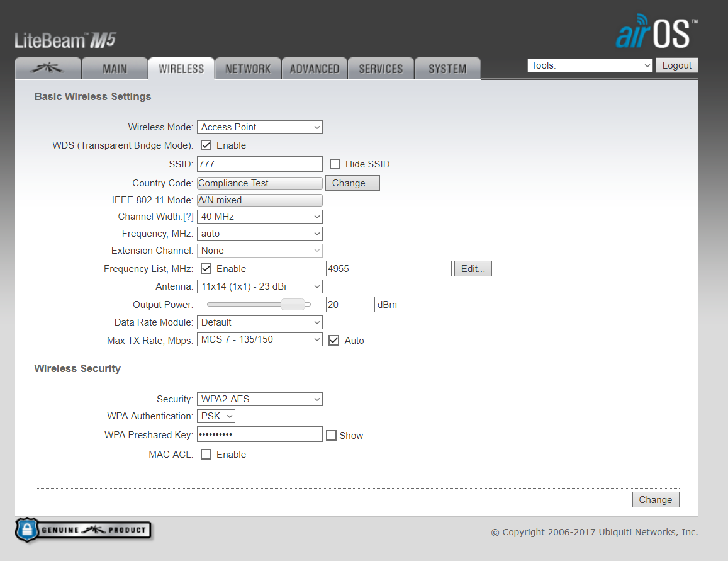Open the WPA Authentication dropdown
The width and height of the screenshot is (728, 561).
pos(216,416)
